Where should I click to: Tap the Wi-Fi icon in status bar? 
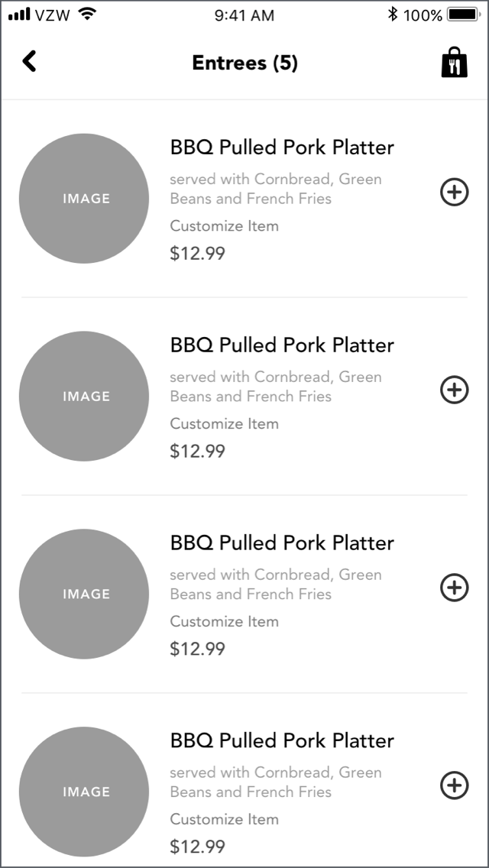[x=88, y=15]
